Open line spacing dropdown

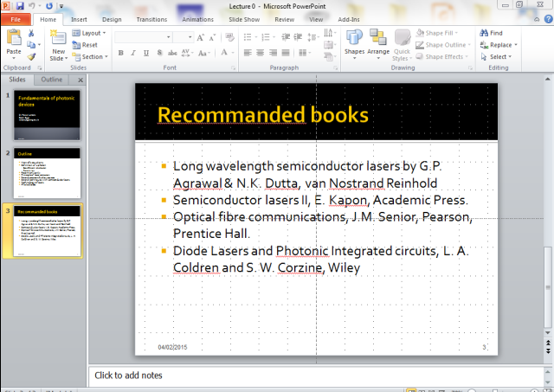(x=312, y=37)
